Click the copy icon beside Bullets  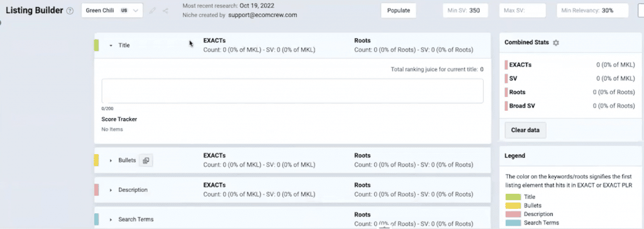pos(146,161)
